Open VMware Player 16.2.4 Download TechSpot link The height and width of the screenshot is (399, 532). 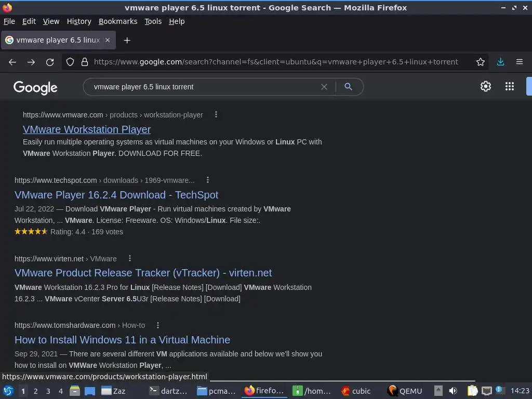(116, 195)
